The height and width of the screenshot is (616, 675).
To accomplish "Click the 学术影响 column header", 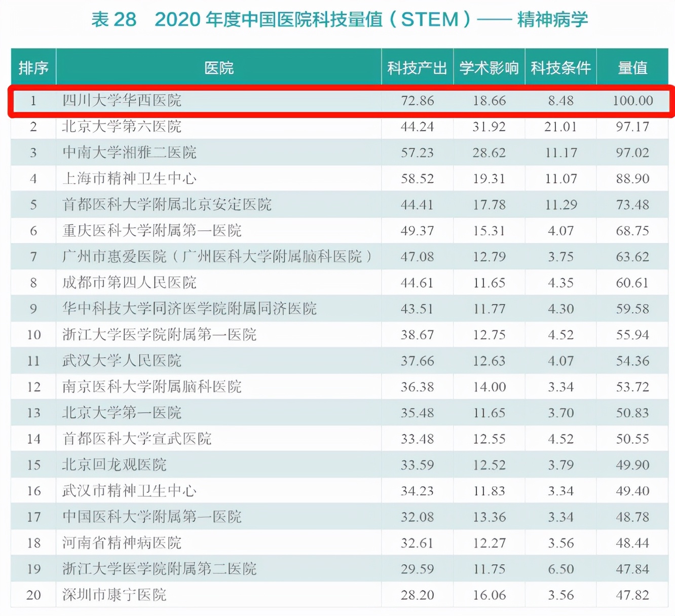I will [x=489, y=67].
